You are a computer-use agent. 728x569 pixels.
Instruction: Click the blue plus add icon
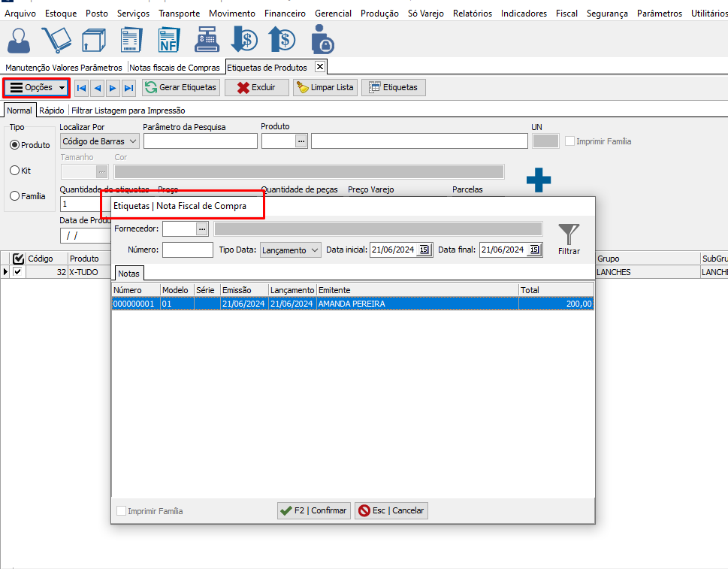click(x=538, y=180)
